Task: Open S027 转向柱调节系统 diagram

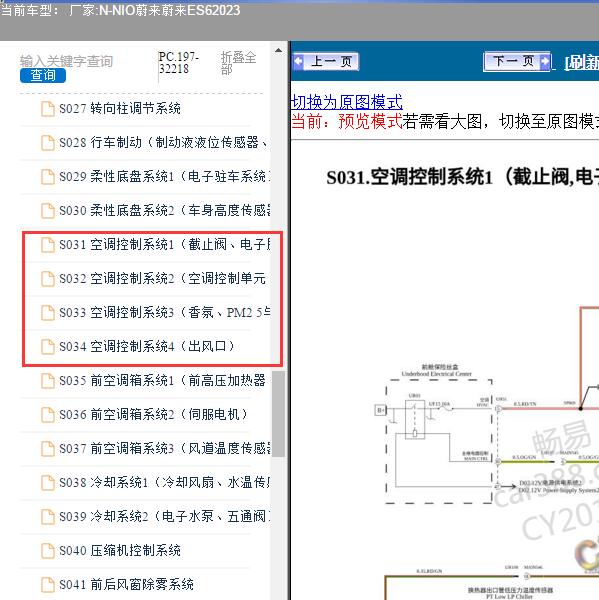Action: tap(120, 109)
